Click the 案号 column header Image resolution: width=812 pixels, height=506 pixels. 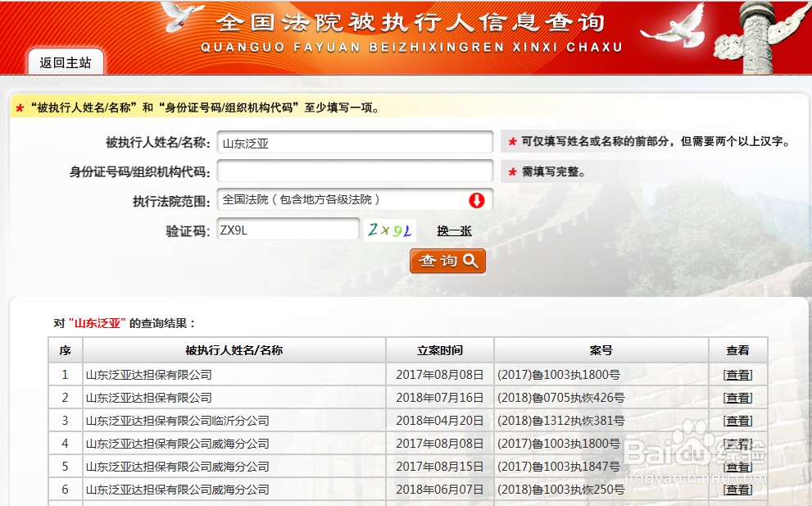(x=602, y=350)
